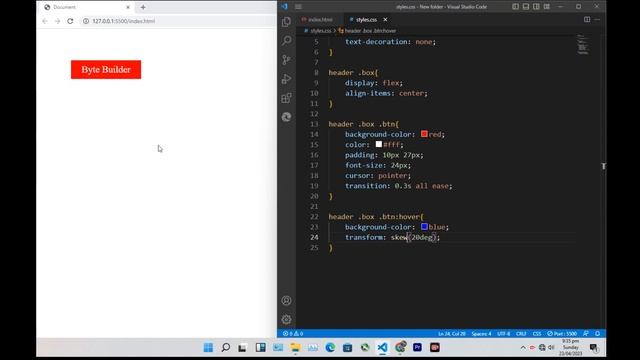640x360 pixels.
Task: Open the Edge tools icon in the activity bar
Action: pyautogui.click(x=287, y=117)
